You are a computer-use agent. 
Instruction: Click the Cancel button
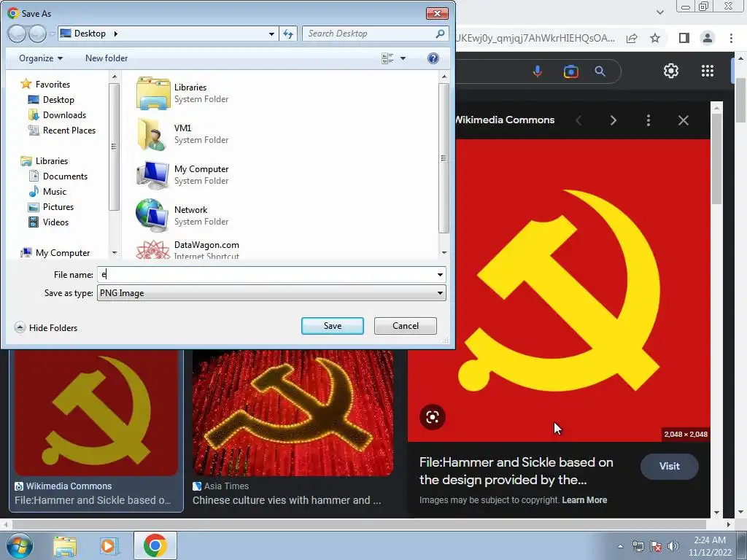(406, 326)
